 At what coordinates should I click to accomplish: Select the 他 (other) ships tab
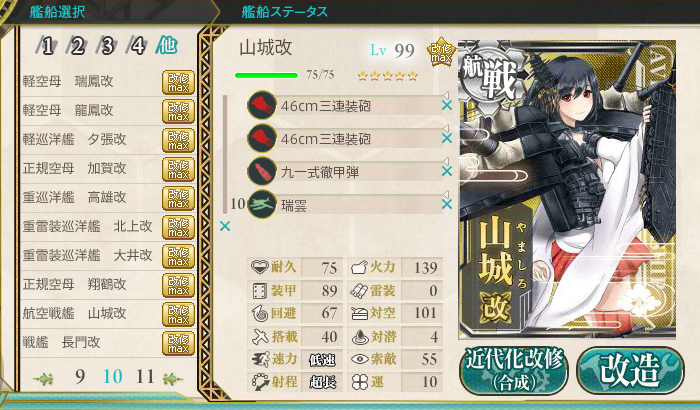tap(167, 45)
